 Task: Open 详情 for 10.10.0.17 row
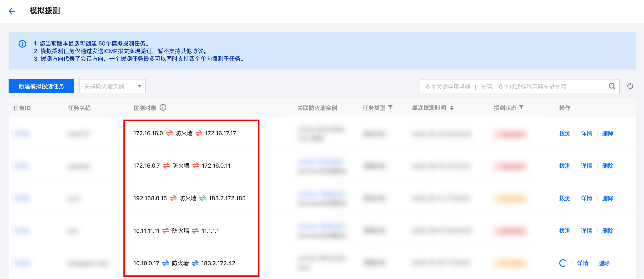tap(583, 263)
